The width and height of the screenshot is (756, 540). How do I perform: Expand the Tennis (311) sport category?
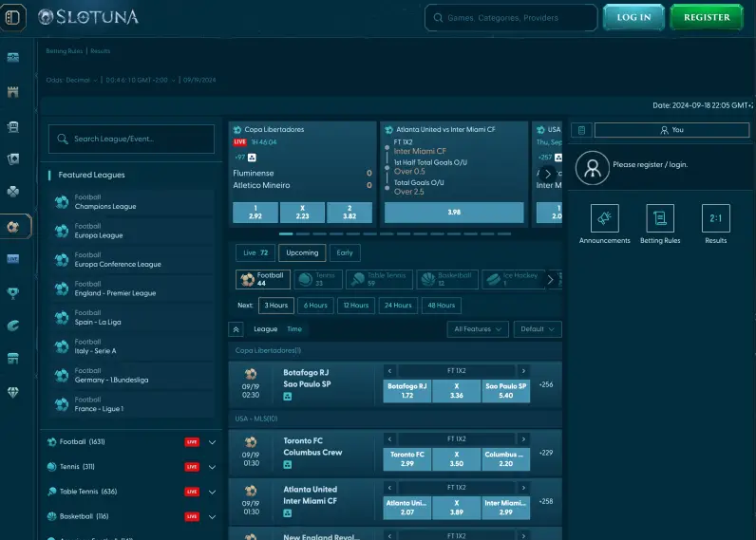click(x=212, y=467)
